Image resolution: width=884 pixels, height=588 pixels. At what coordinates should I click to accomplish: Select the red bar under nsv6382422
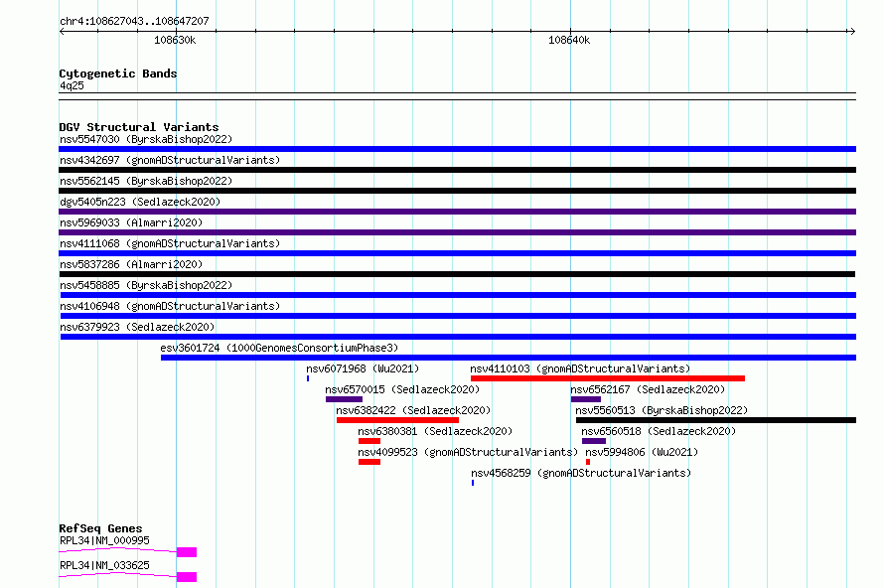point(397,420)
